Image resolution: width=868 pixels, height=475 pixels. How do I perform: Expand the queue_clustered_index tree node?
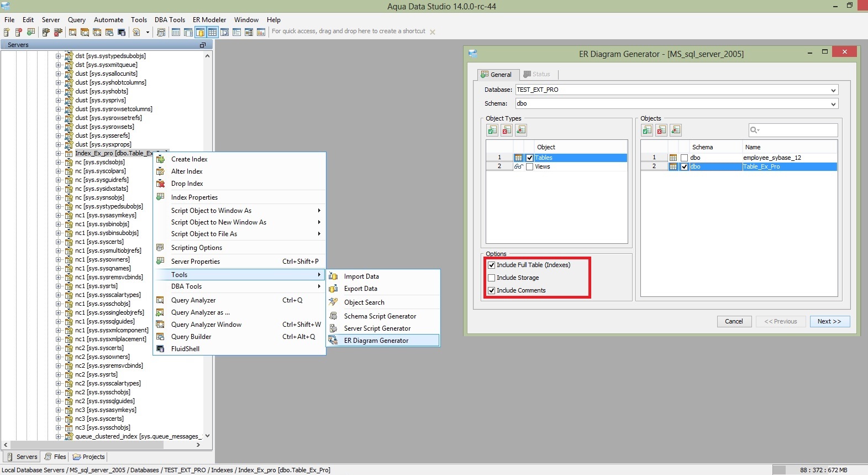[59, 436]
